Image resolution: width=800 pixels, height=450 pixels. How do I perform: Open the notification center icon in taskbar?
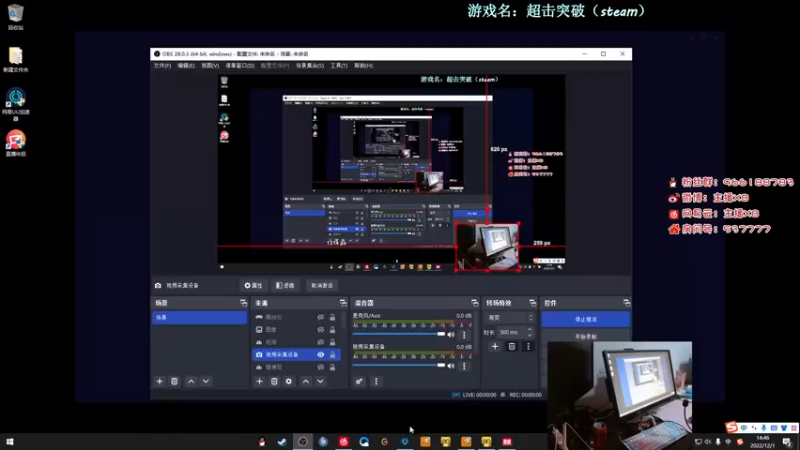[787, 442]
